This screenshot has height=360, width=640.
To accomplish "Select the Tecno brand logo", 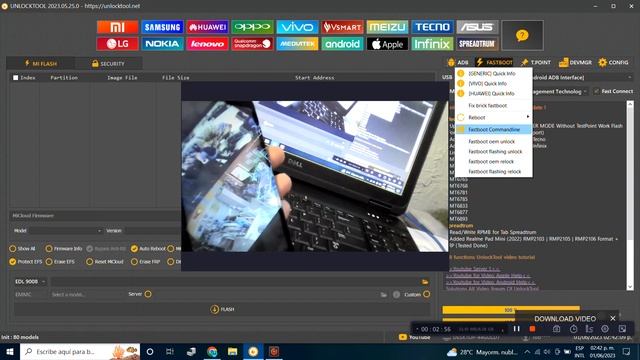I will click(x=432, y=27).
